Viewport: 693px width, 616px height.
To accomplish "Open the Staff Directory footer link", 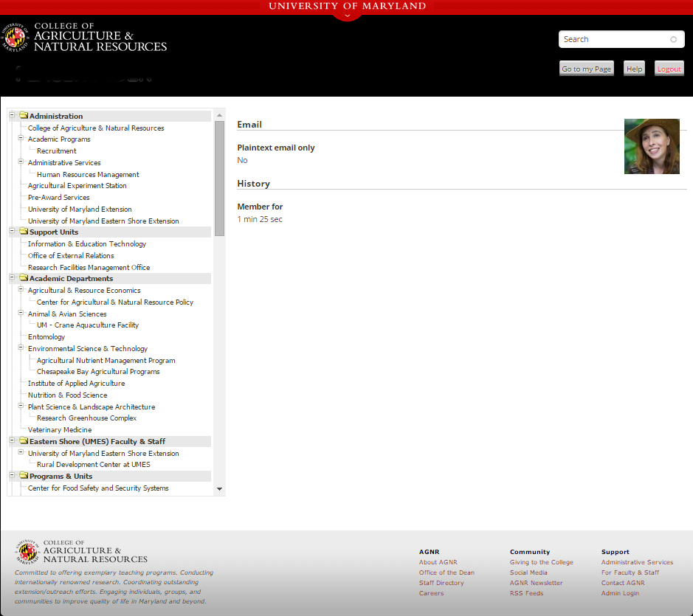I will click(x=441, y=583).
